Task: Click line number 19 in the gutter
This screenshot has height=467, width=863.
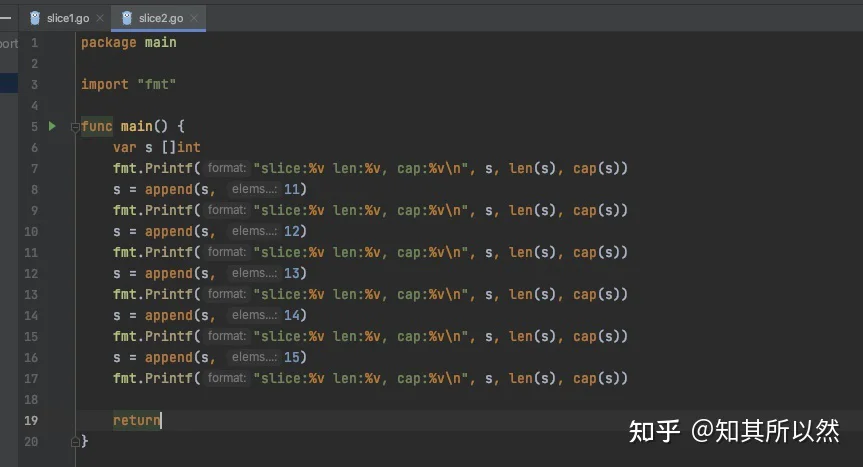Action: click(x=31, y=420)
